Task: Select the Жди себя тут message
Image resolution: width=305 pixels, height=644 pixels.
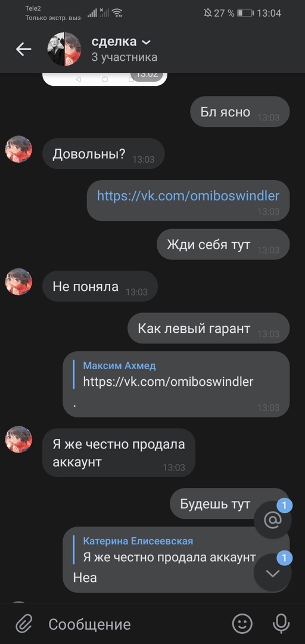Action: coord(223,244)
